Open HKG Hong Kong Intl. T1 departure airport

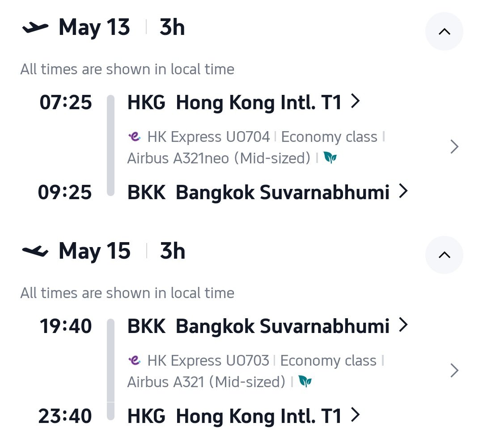(243, 102)
